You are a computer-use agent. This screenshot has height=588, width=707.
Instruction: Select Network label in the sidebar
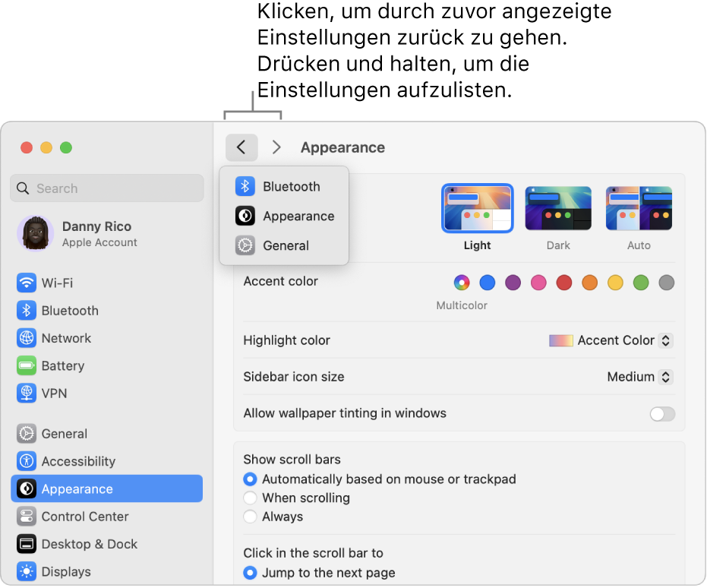pos(66,338)
